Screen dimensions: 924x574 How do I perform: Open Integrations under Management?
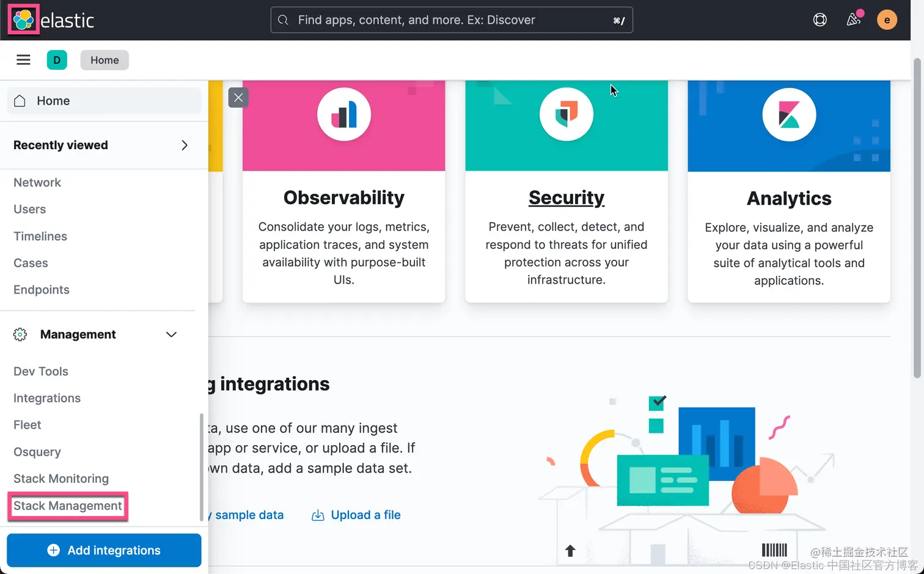click(x=47, y=398)
